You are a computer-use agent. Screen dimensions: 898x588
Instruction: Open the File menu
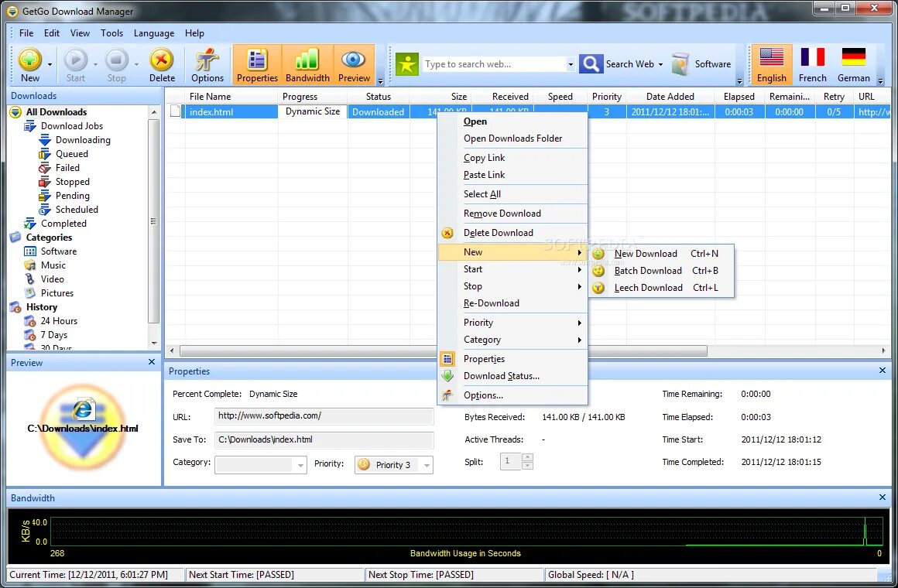click(x=26, y=33)
